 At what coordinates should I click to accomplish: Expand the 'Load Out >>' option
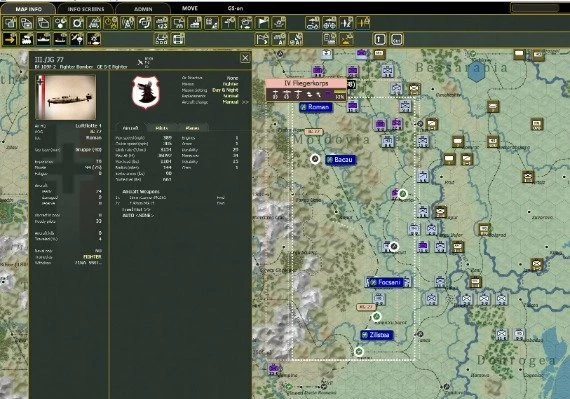[x=136, y=210]
